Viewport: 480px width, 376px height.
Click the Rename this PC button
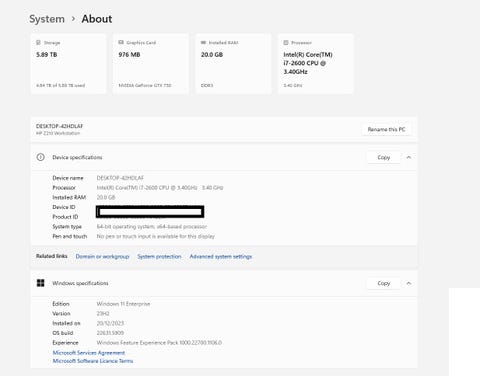click(x=386, y=129)
